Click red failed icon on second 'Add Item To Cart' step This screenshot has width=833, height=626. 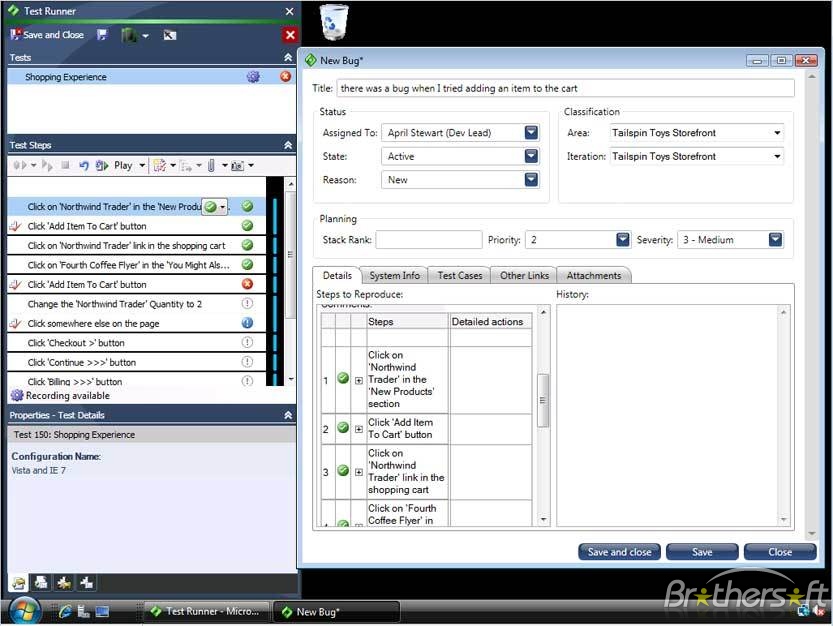[247, 284]
